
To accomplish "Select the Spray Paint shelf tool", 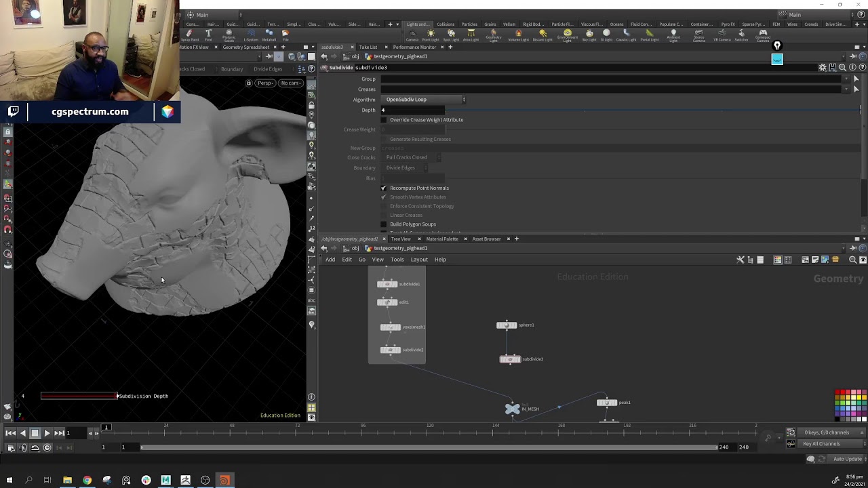I will (189, 34).
